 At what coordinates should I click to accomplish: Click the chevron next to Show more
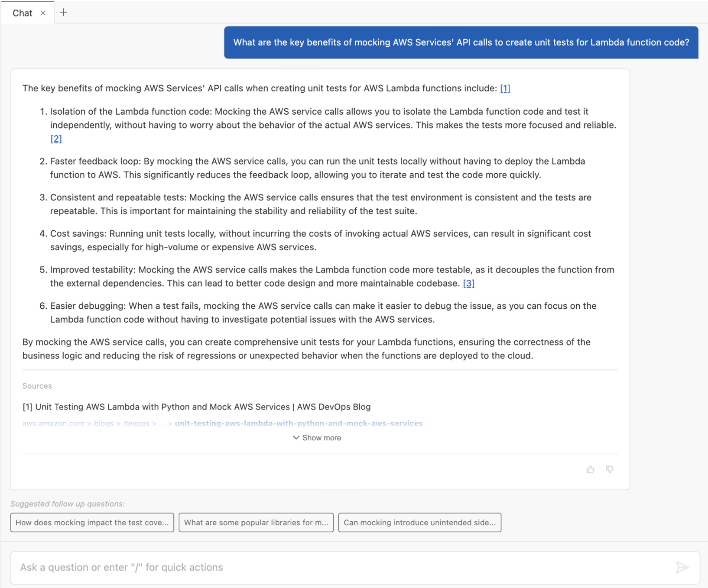tap(296, 438)
